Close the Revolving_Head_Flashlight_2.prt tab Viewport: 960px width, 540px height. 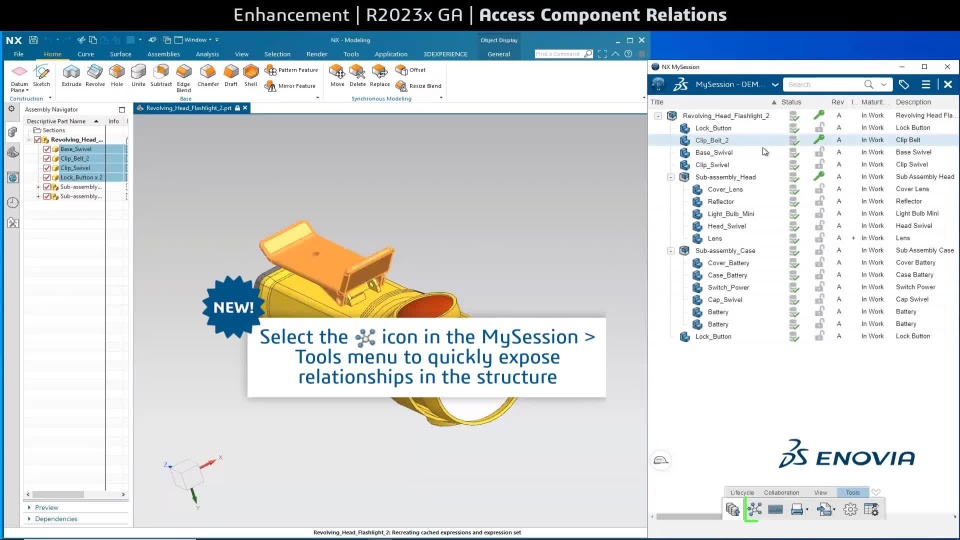tap(245, 108)
